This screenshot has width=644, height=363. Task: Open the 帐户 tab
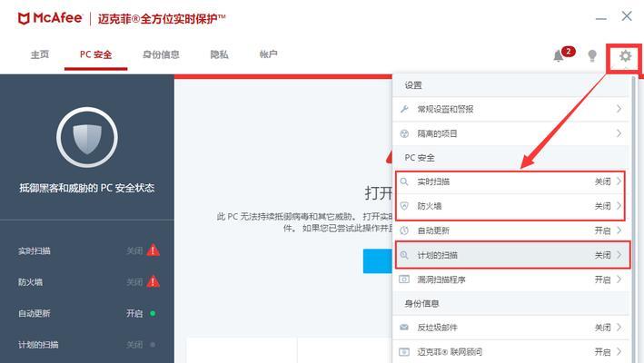click(x=268, y=54)
